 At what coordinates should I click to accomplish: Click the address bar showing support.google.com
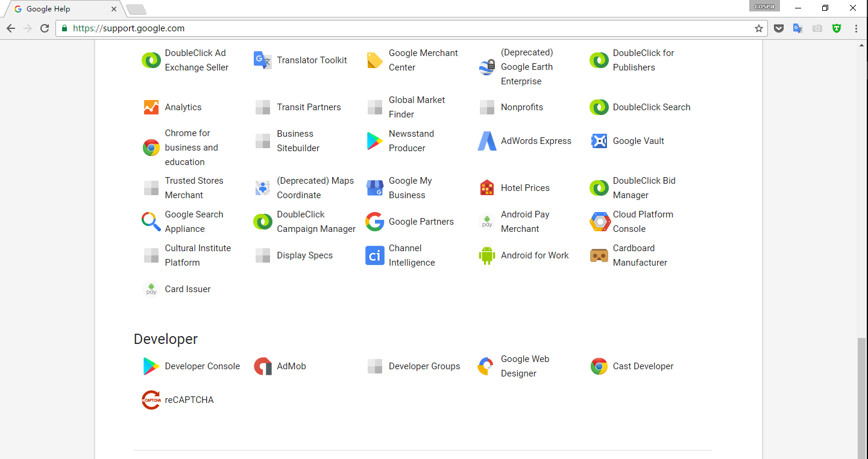coord(410,28)
